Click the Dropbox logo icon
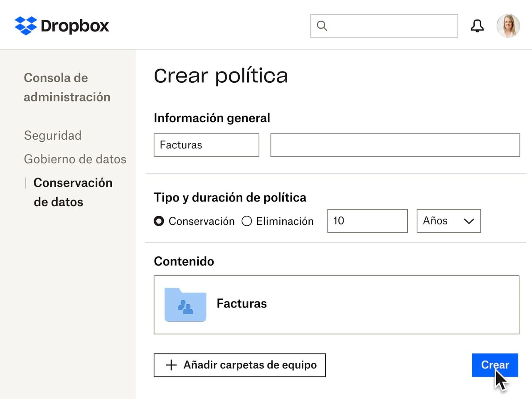This screenshot has width=532, height=399. (26, 26)
